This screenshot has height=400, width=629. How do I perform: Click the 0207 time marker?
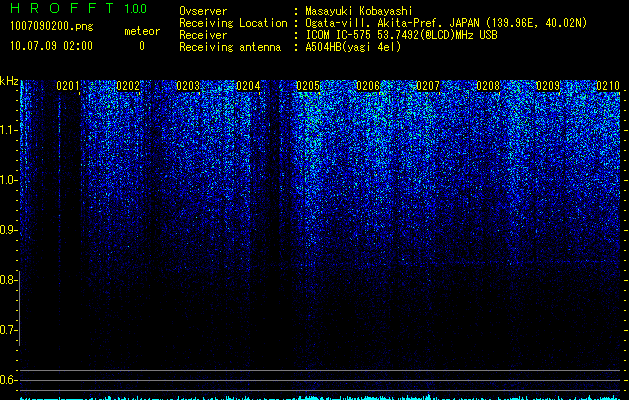coord(428,86)
